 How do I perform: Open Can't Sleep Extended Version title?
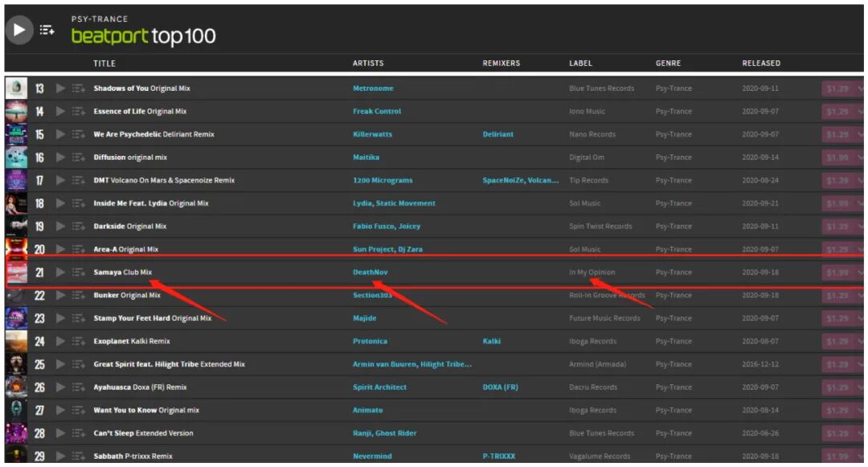click(x=143, y=433)
